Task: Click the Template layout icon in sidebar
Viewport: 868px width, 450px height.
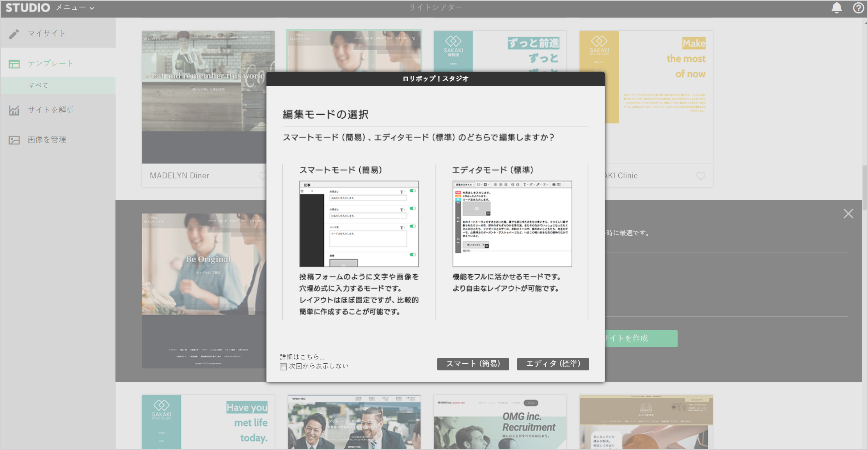Action: [x=14, y=64]
